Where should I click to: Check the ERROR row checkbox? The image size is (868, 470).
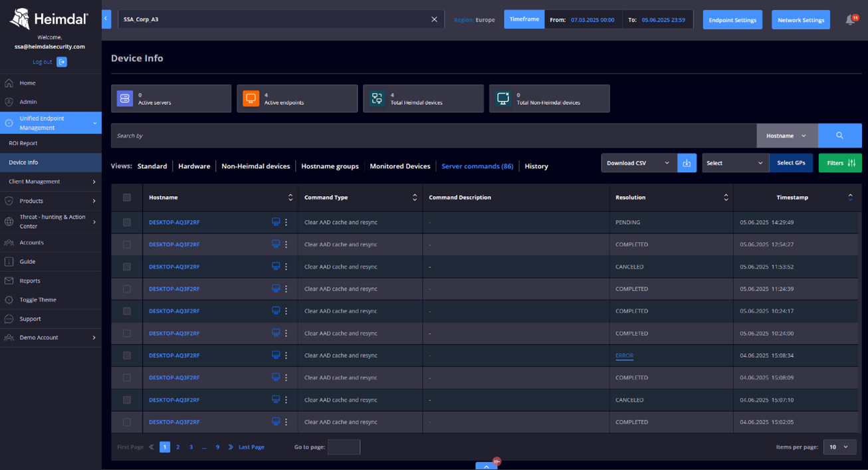click(x=127, y=356)
